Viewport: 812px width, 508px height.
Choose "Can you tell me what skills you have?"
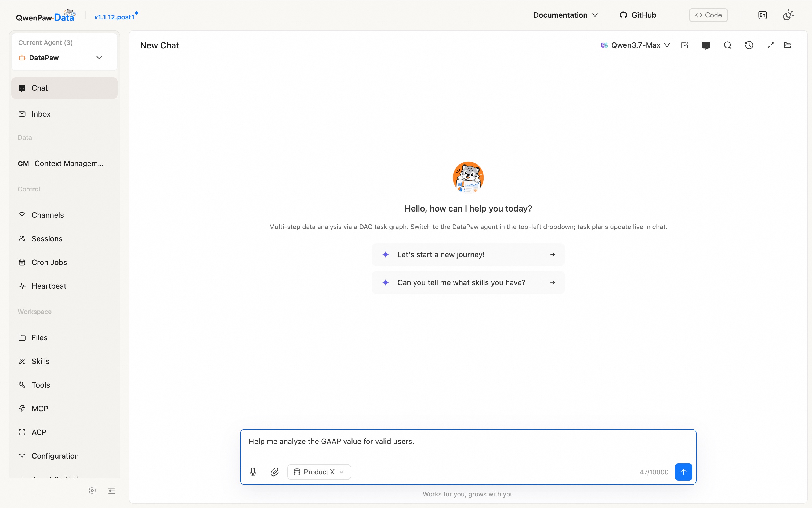point(468,282)
